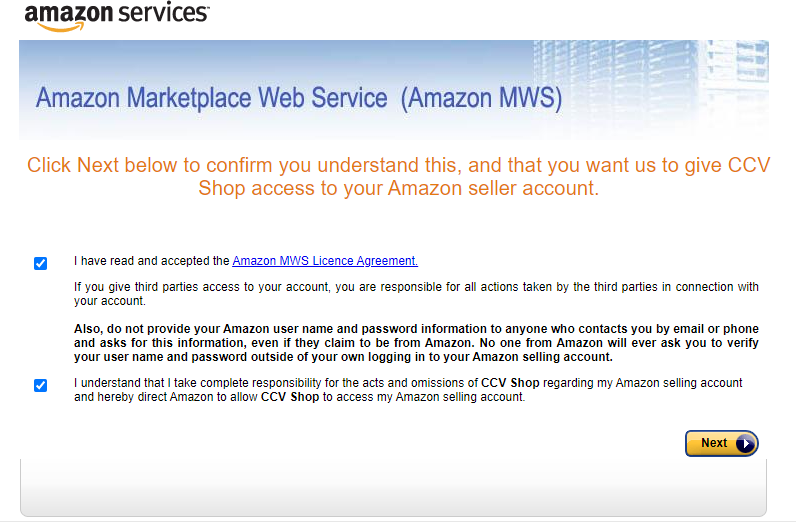Click the "I have read and accepted" label

[152, 261]
